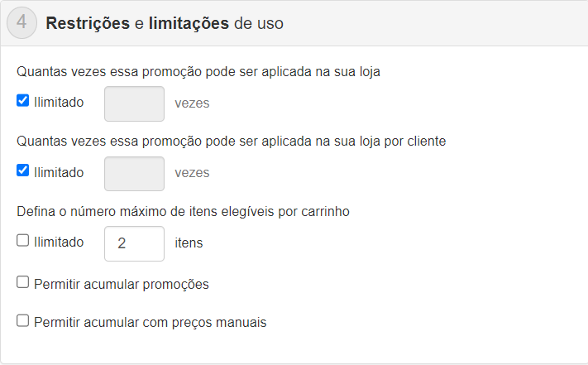Click the 'vezes' suffix beside per-client field
This screenshot has height=365, width=588.
click(x=192, y=174)
